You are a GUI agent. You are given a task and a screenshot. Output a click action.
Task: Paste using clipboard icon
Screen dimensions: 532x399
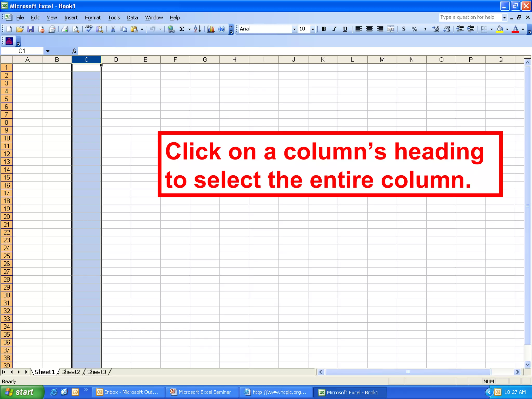tap(134, 29)
